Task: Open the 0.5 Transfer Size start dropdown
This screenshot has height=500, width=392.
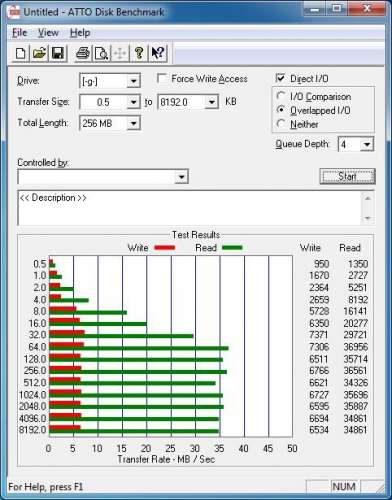Action: (133, 102)
